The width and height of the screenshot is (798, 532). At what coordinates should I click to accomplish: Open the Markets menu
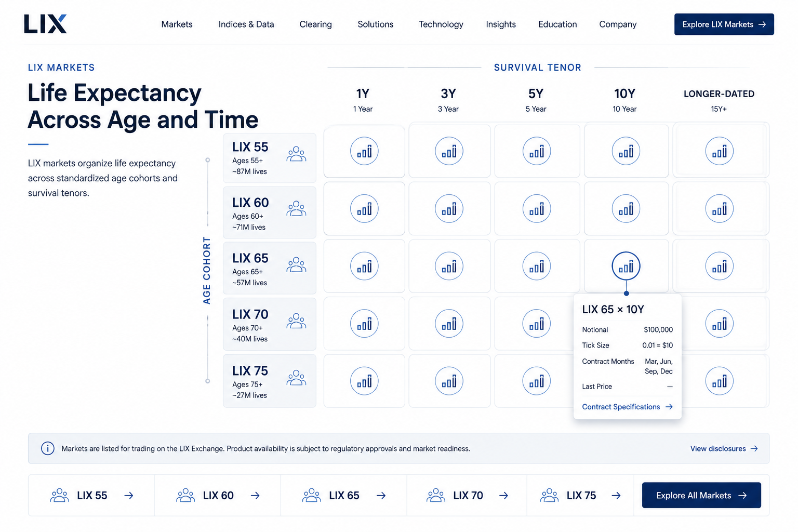coord(177,24)
